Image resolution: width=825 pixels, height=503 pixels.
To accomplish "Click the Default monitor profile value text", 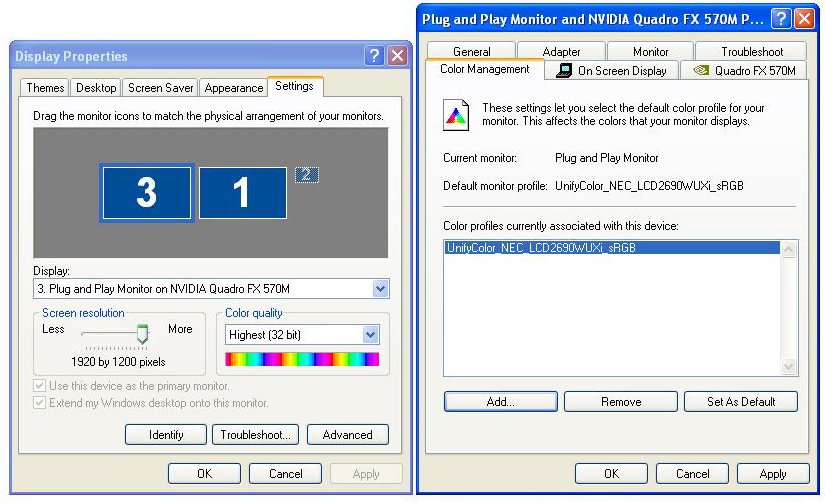I will click(649, 186).
